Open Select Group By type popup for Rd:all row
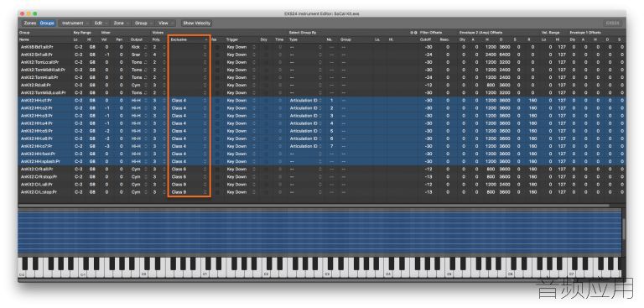Image resolution: width=644 pixels, height=308 pixels. point(305,85)
